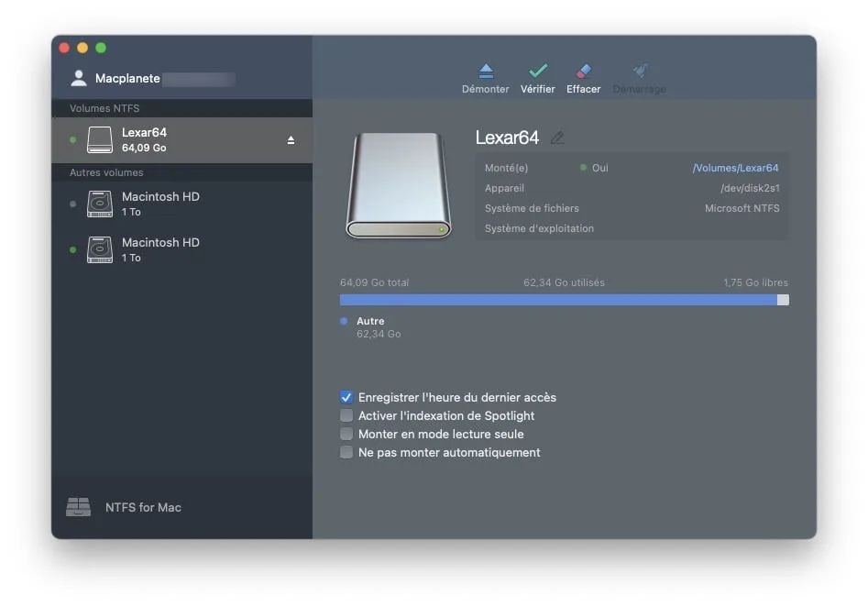Image resolution: width=868 pixels, height=607 pixels.
Task: Open the /Volumes/Lexar64 mount path
Action: coord(736,168)
